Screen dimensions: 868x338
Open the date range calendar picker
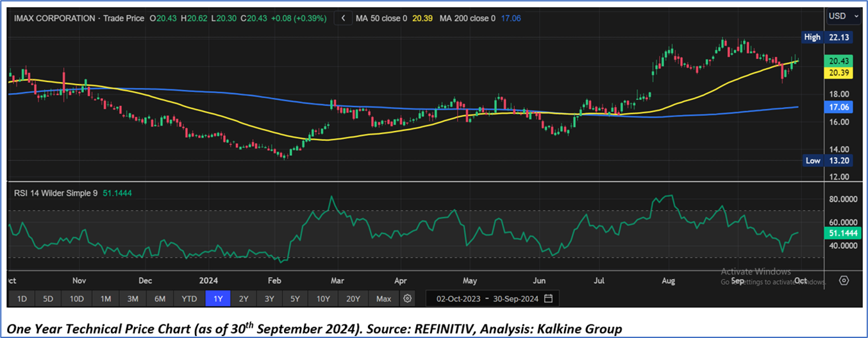click(x=548, y=299)
